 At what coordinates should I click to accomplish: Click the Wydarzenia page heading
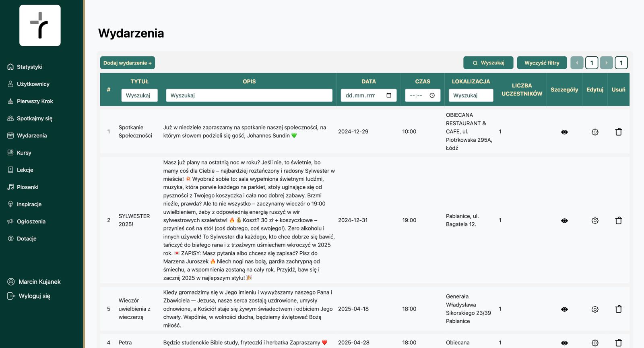131,33
